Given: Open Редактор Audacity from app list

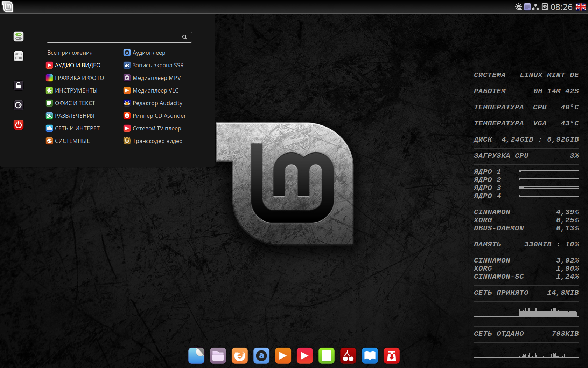Looking at the screenshot, I should (157, 103).
